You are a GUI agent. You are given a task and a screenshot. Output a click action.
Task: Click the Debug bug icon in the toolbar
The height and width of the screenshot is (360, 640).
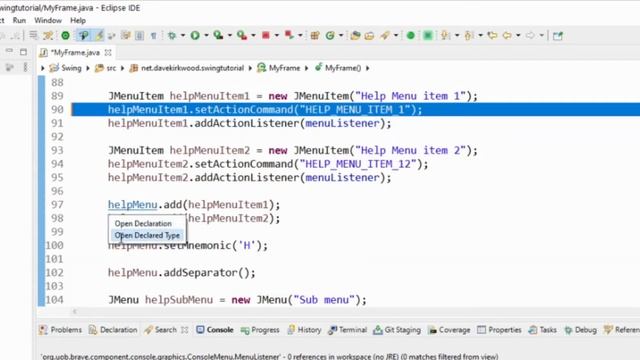[172, 36]
